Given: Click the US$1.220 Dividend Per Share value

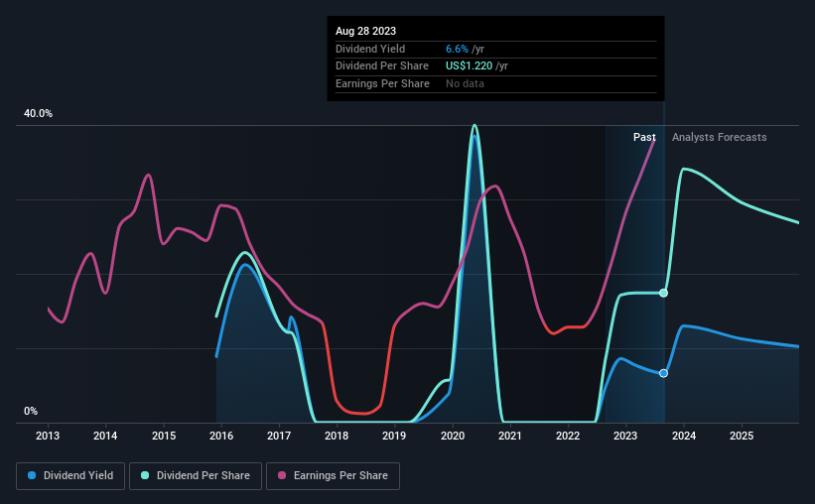Looking at the screenshot, I should coord(469,66).
